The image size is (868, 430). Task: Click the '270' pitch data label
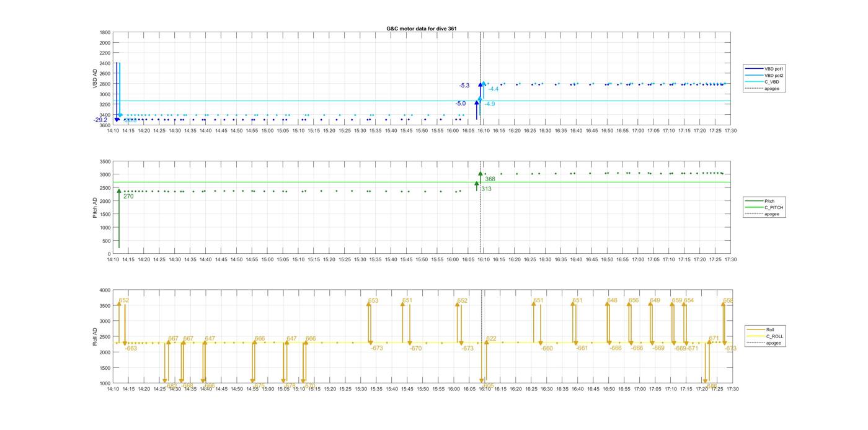point(128,197)
